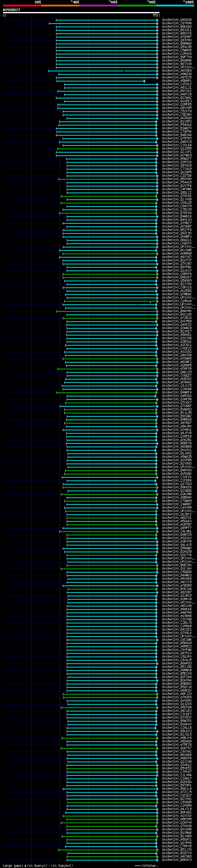Click the red 20% identity legend segment
Viewport: 197px width, 868px height.
point(22,6)
